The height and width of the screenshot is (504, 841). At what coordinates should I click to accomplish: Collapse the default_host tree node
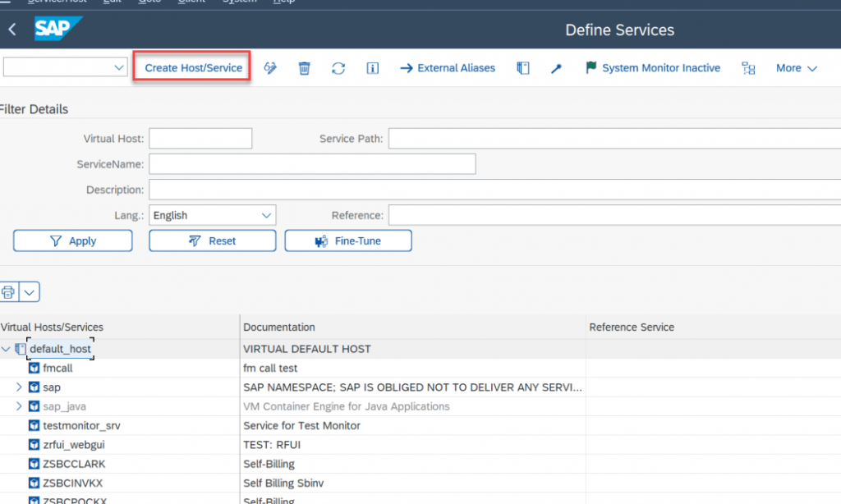(x=6, y=349)
